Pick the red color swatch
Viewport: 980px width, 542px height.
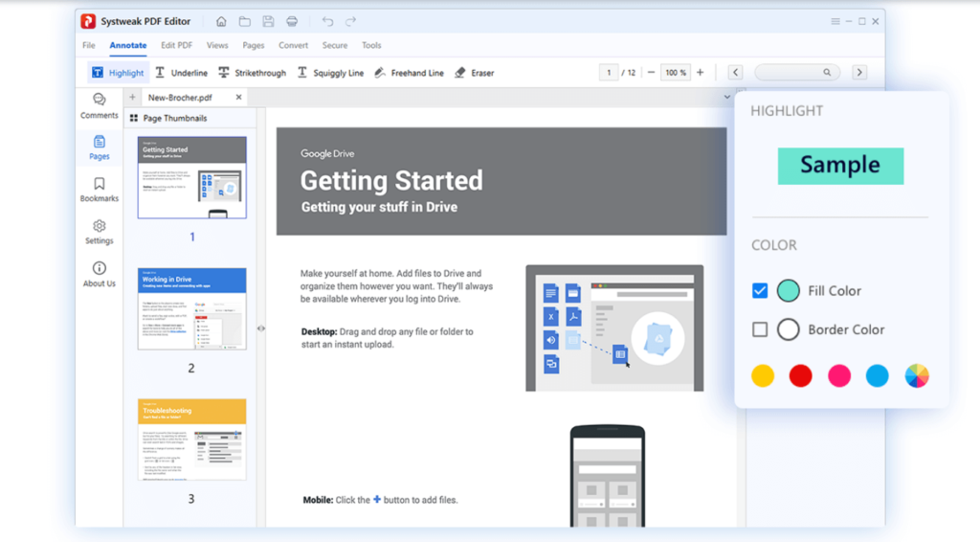pos(801,375)
